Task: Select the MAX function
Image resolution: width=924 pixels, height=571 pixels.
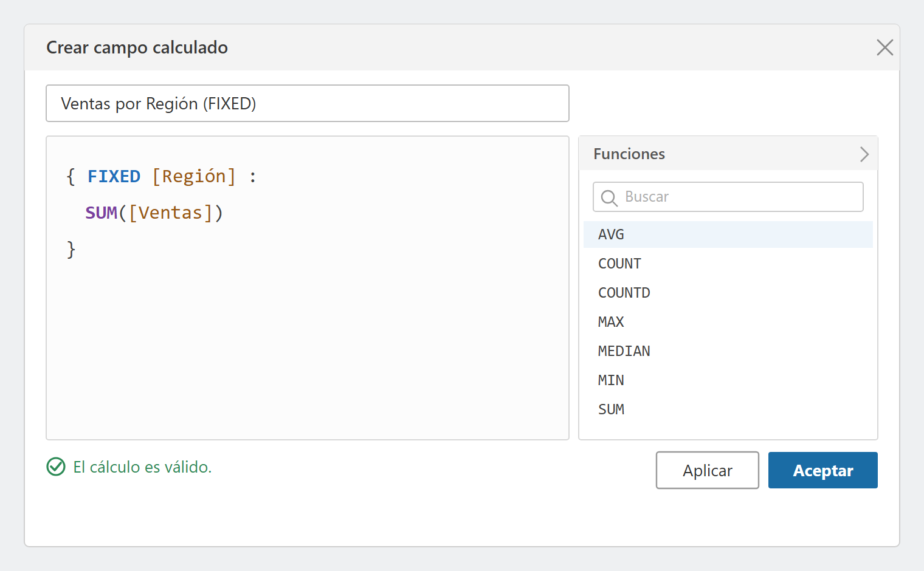Action: point(728,322)
